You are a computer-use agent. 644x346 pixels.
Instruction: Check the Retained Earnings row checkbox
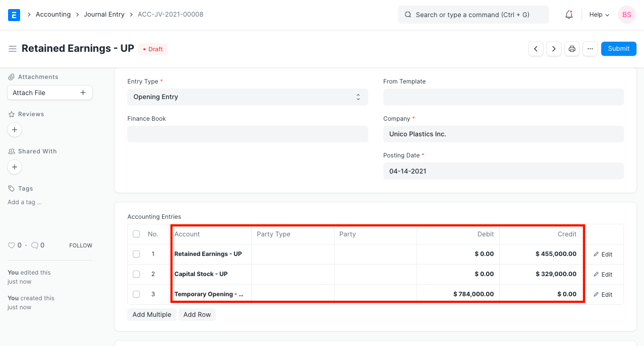(x=136, y=254)
